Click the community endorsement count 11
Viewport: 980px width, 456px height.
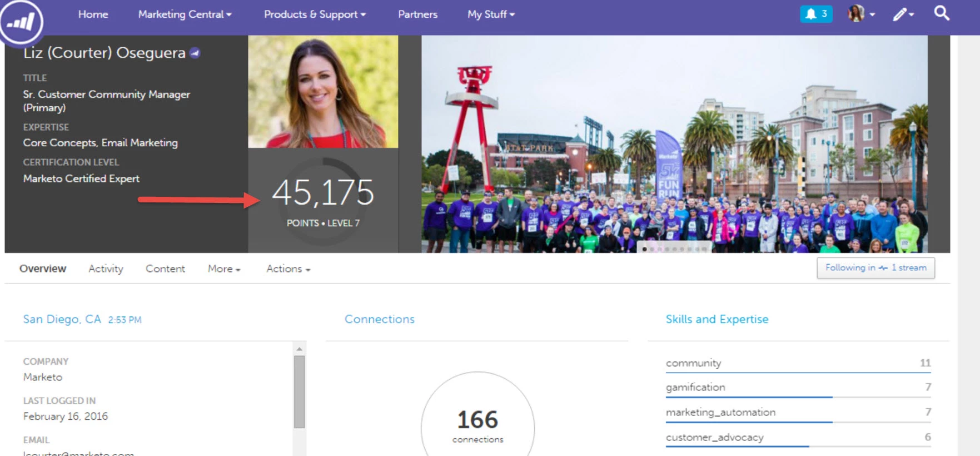point(925,363)
